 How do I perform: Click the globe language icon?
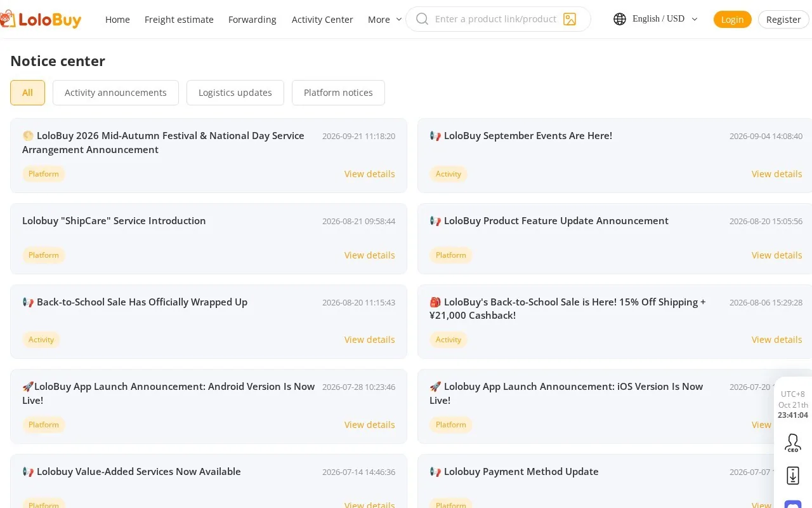click(x=620, y=19)
